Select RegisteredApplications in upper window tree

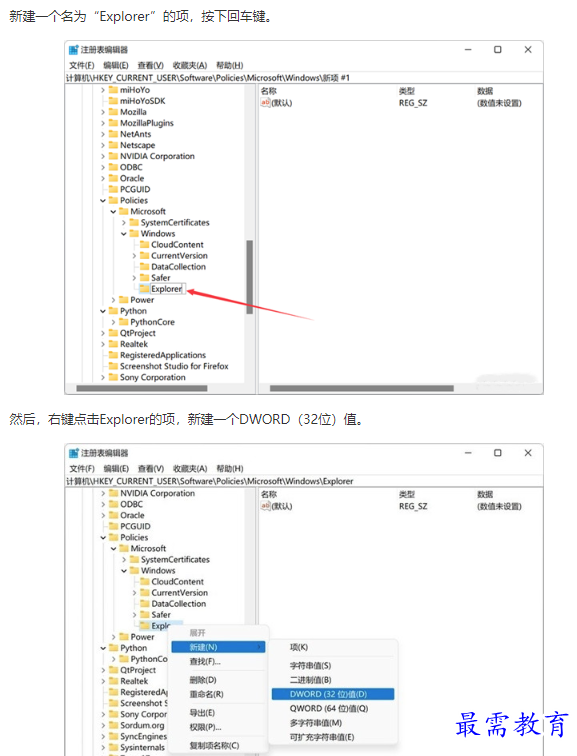pyautogui.click(x=163, y=355)
